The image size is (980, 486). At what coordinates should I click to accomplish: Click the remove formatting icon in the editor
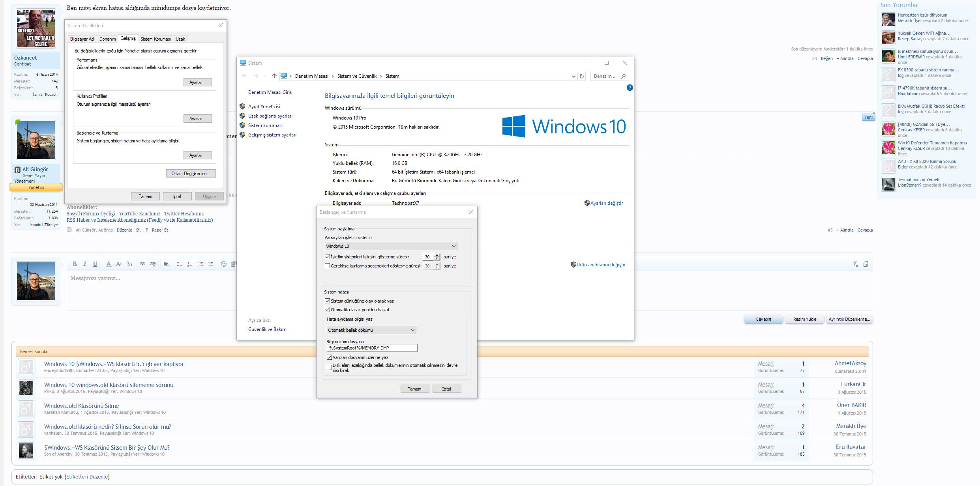tap(855, 264)
